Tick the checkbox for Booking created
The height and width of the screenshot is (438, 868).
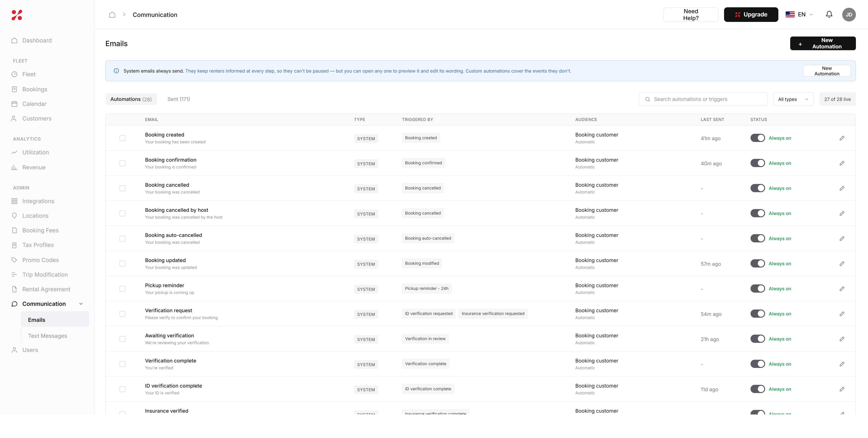(x=122, y=138)
